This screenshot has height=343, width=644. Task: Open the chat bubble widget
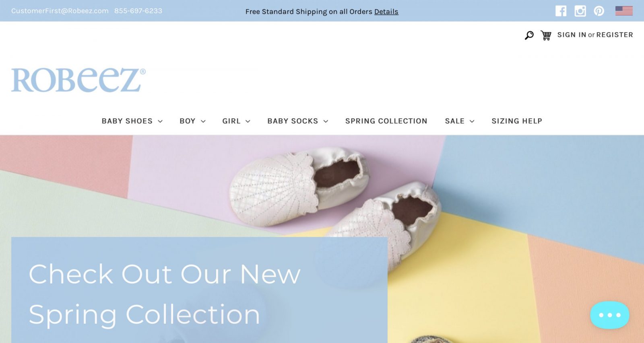(610, 315)
